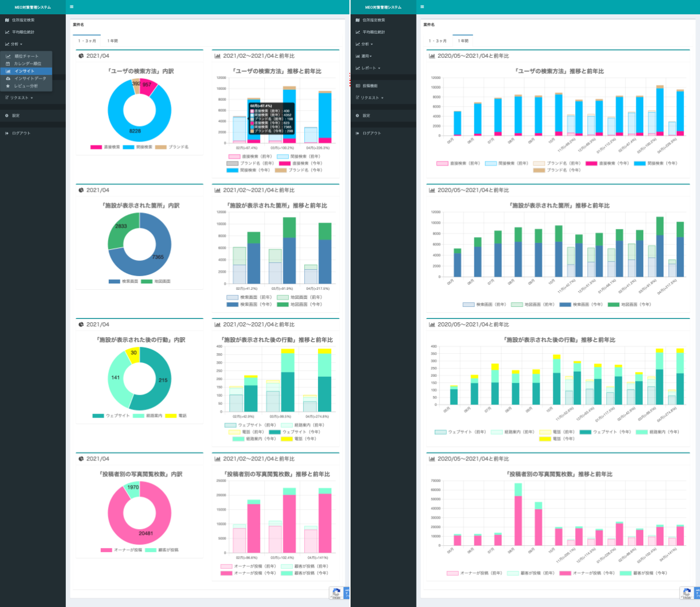The height and width of the screenshot is (607, 700).
Task: Click the calendar icon for カレンダー順位
Action: click(x=8, y=64)
